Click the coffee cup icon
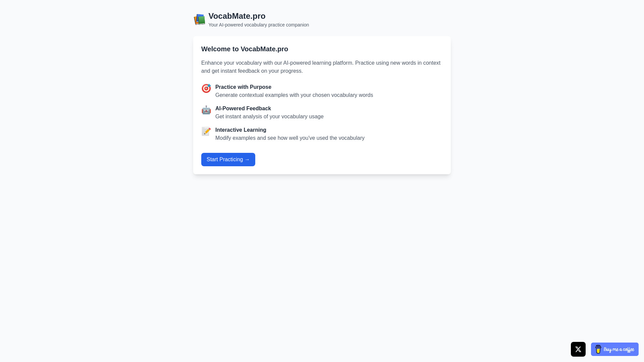The image size is (644, 362). pyautogui.click(x=598, y=349)
